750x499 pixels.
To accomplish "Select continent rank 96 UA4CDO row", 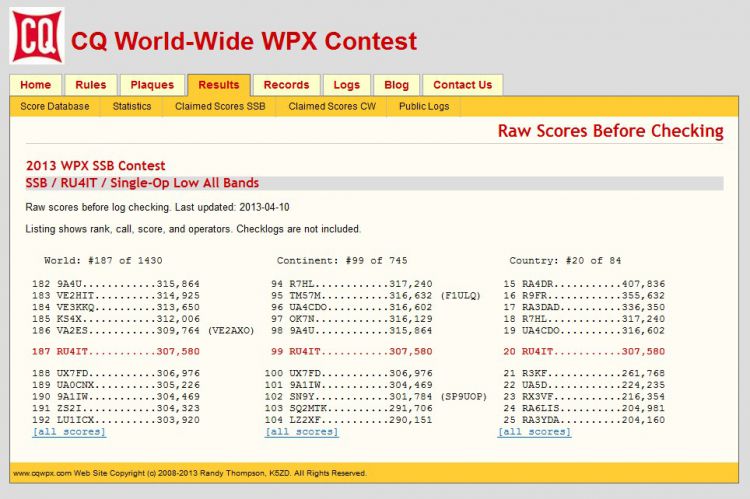I will (x=351, y=307).
